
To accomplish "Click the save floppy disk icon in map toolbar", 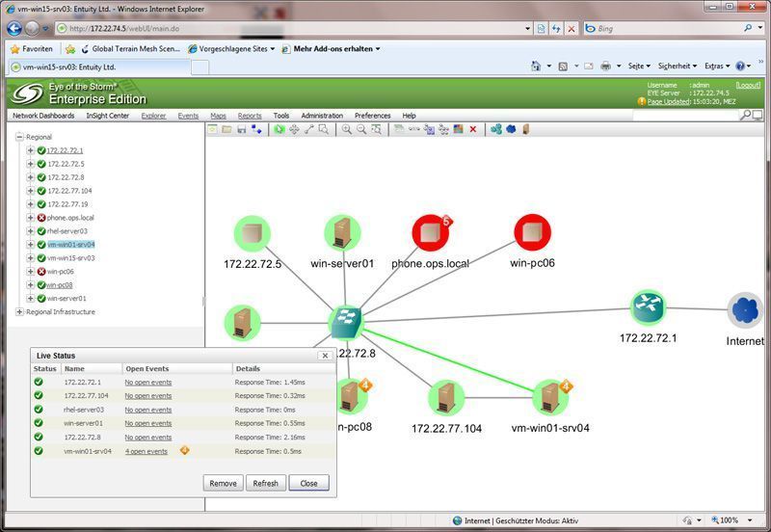I will pyautogui.click(x=242, y=129).
